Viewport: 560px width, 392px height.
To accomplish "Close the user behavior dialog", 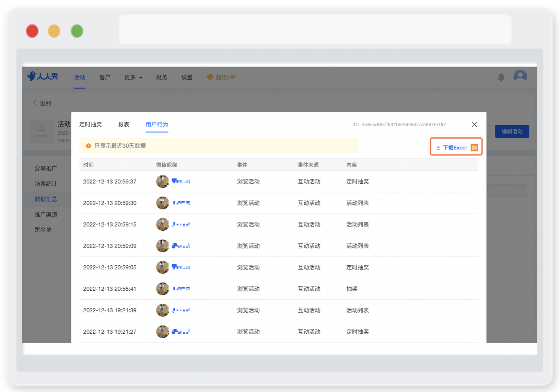I will tap(474, 124).
